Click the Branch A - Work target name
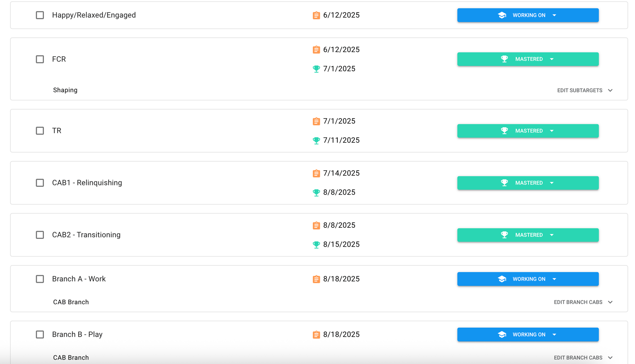 click(79, 279)
